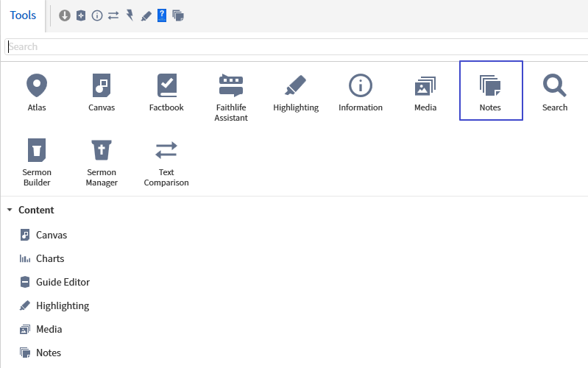Image resolution: width=588 pixels, height=368 pixels.
Task: Open the Canvas tool tile
Action: click(102, 93)
